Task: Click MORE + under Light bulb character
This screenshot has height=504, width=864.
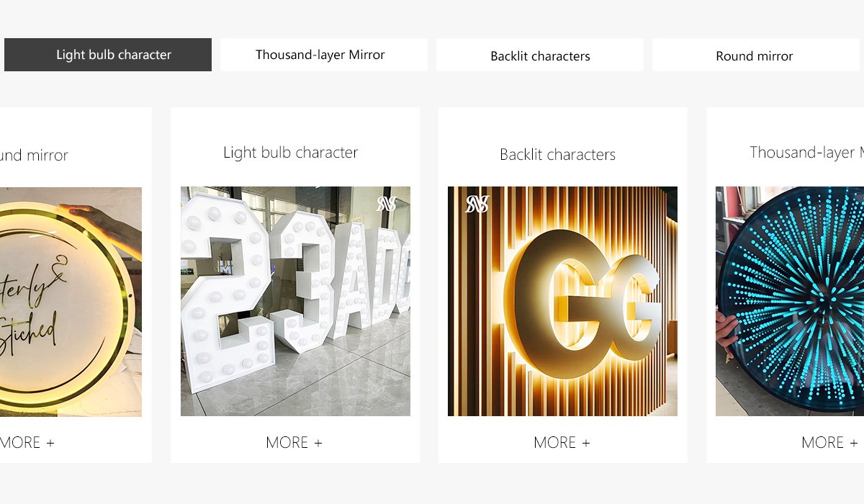Action: coord(294,443)
